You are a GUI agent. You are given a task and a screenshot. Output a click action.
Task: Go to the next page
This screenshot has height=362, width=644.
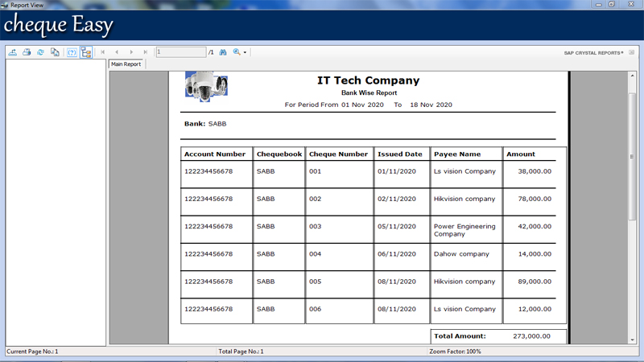click(131, 52)
